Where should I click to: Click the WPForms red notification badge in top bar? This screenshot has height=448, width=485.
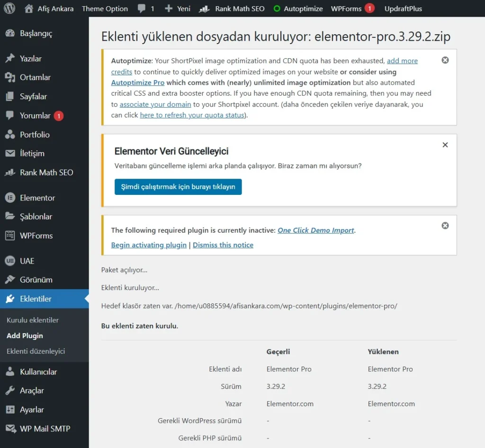369,9
